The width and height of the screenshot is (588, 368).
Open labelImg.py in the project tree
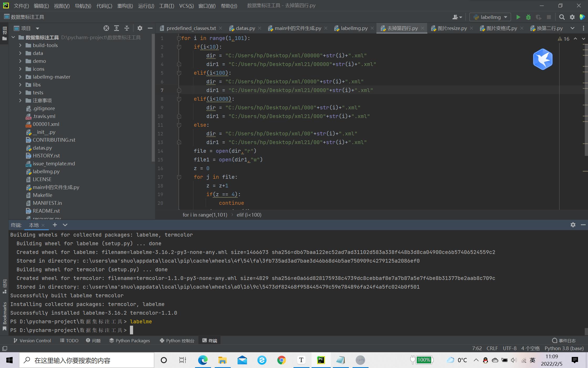pyautogui.click(x=46, y=171)
